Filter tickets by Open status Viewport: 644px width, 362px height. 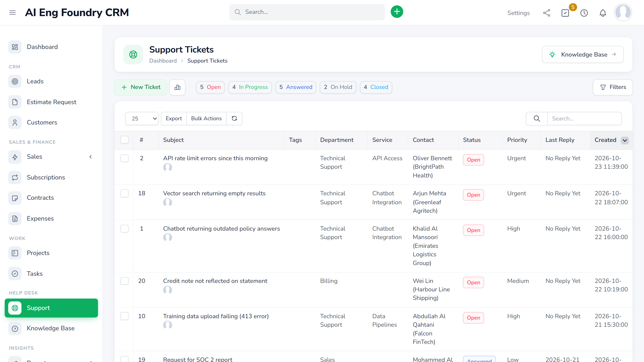[210, 87]
